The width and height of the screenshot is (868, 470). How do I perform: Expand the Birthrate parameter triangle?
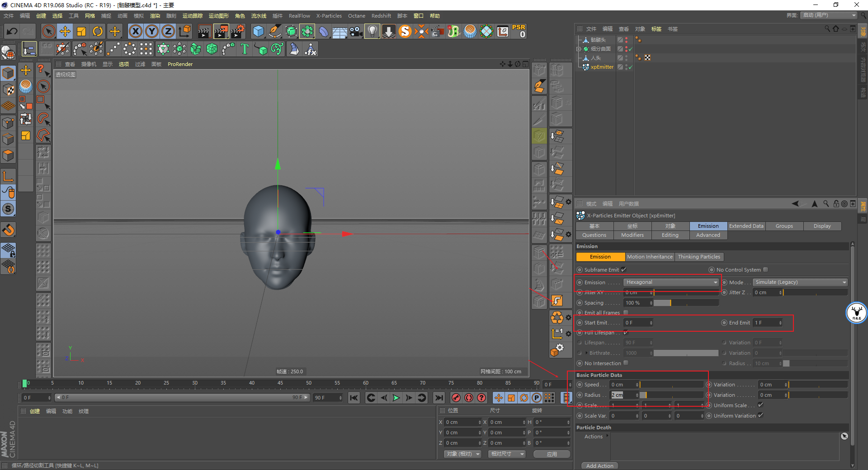click(587, 353)
